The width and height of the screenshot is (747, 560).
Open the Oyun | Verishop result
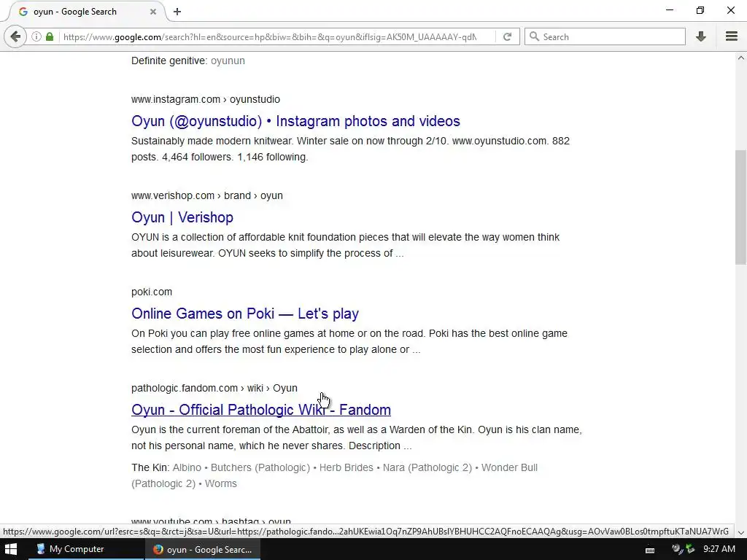pos(182,217)
